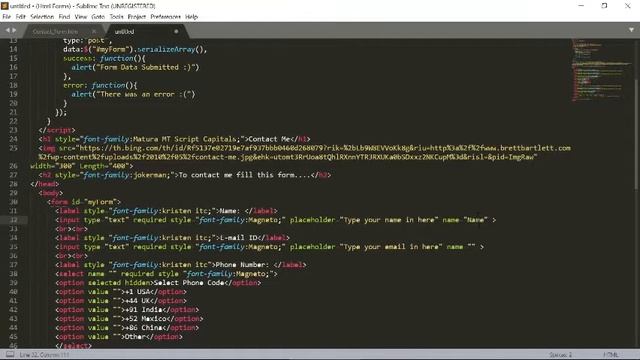Viewport: 640px width, 360px height.
Task: Click the "Name:" label text on line 31
Action: [x=229, y=211]
